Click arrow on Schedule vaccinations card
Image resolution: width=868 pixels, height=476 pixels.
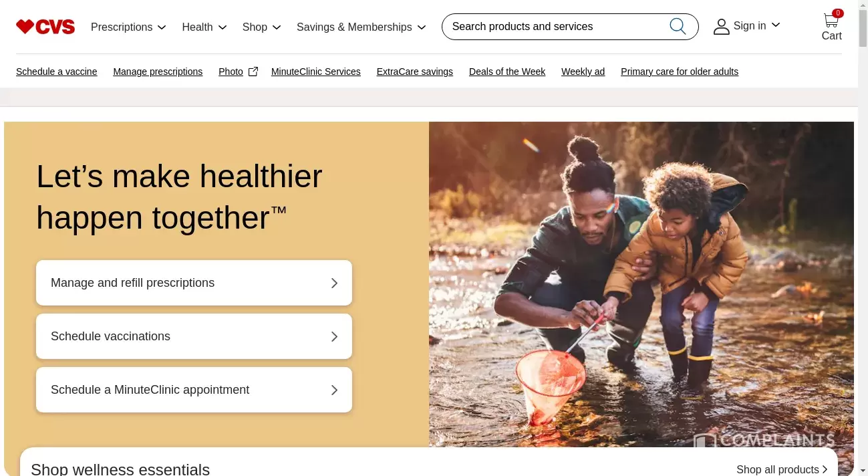click(x=335, y=336)
